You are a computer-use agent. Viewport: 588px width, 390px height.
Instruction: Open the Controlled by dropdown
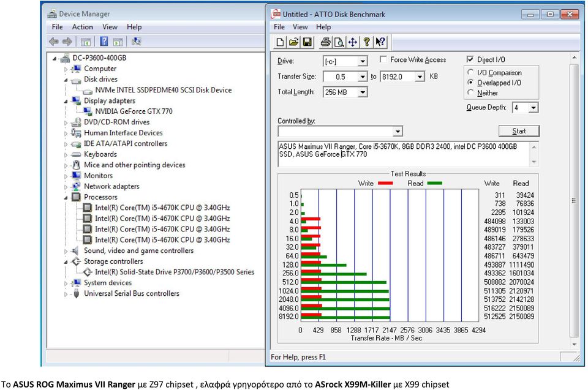click(398, 131)
